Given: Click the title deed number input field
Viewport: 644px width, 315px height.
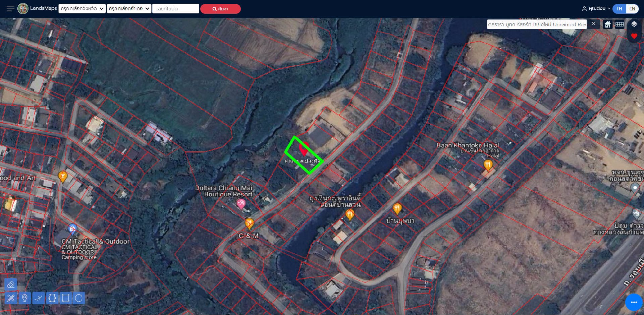Looking at the screenshot, I should tap(176, 9).
